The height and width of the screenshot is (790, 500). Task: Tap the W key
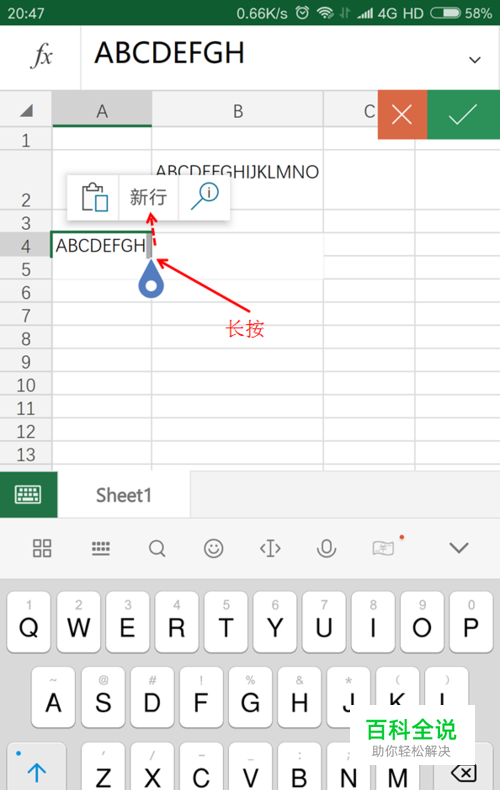point(78,622)
